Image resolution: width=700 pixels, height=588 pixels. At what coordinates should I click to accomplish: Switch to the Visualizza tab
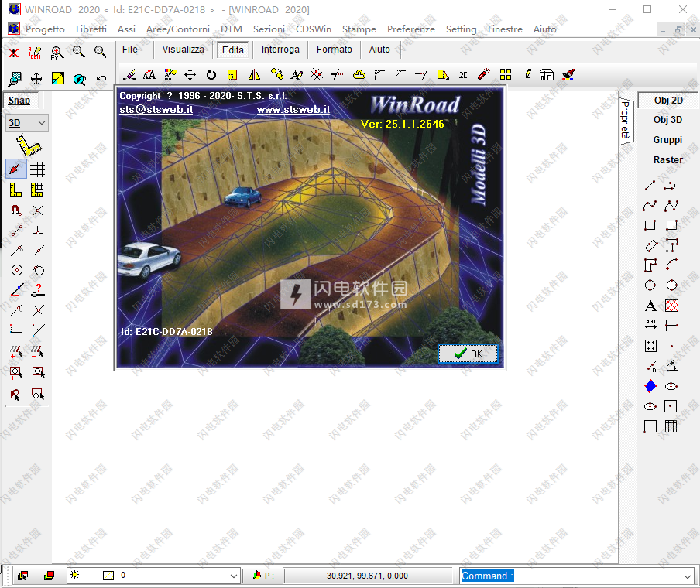183,50
